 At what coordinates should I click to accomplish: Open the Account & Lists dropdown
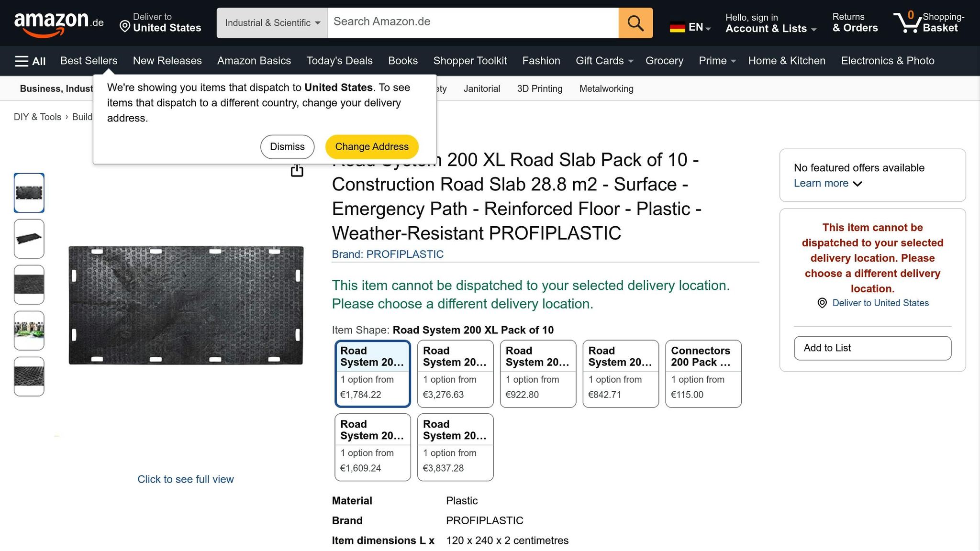click(x=770, y=23)
